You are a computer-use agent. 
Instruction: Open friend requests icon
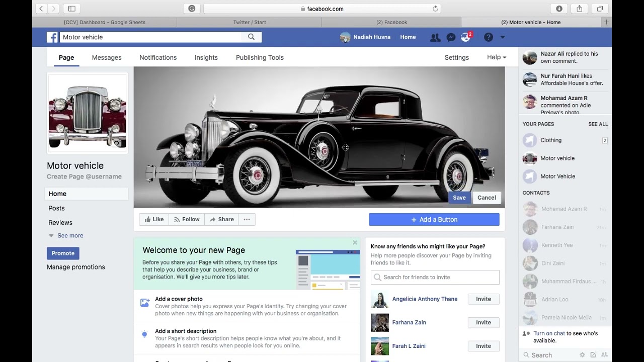[x=435, y=37]
